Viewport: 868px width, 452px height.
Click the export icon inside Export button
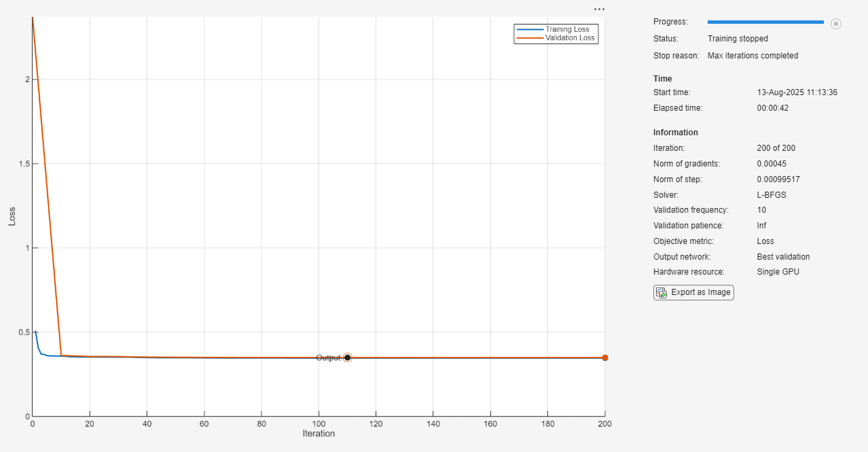(x=661, y=292)
